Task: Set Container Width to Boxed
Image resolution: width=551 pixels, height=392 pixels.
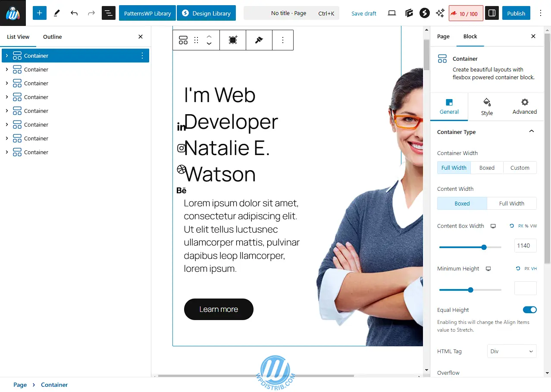Action: (487, 168)
